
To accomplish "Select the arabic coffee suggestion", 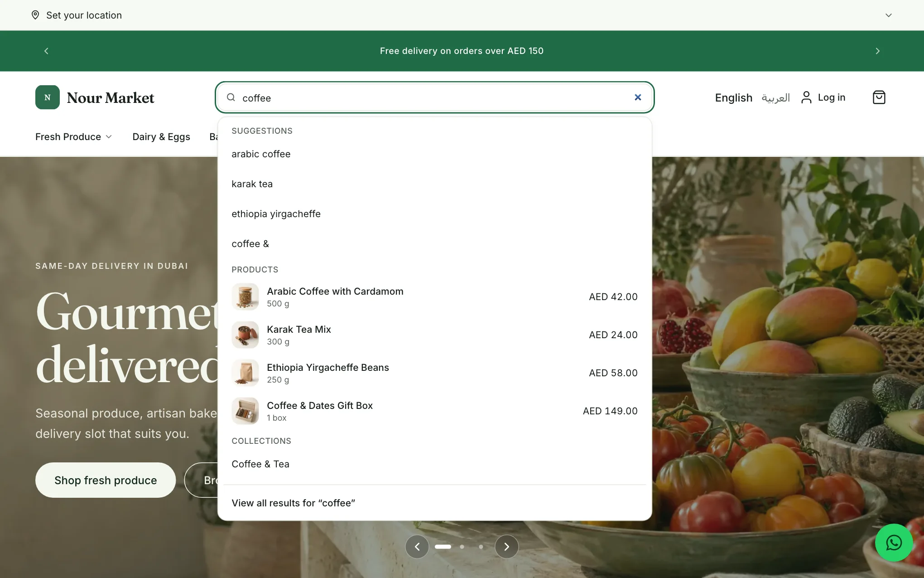I will point(434,154).
